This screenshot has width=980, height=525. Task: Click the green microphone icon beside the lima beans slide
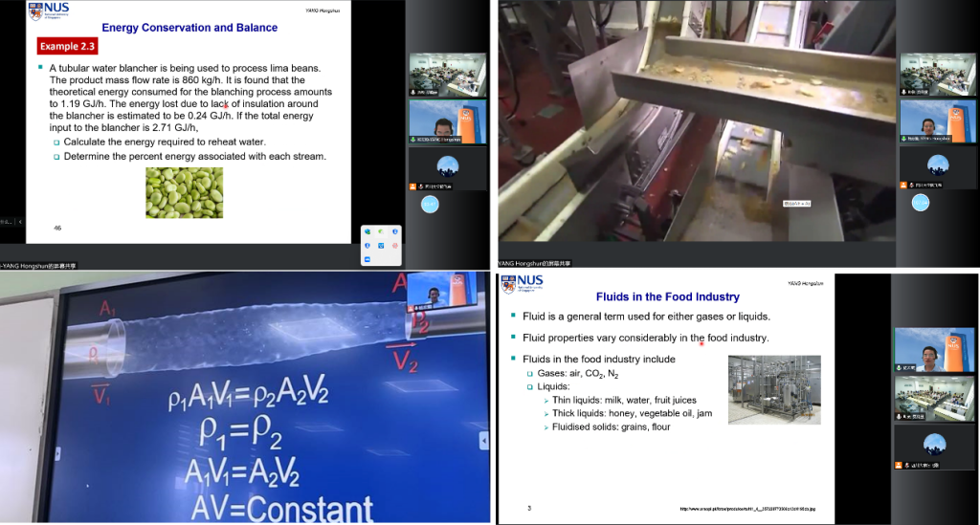pyautogui.click(x=413, y=140)
